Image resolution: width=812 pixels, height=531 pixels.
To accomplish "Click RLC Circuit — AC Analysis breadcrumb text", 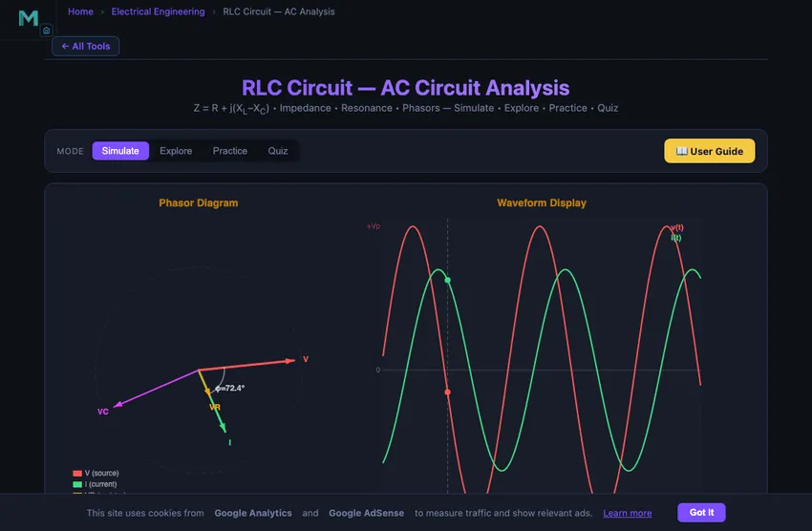I will [279, 11].
